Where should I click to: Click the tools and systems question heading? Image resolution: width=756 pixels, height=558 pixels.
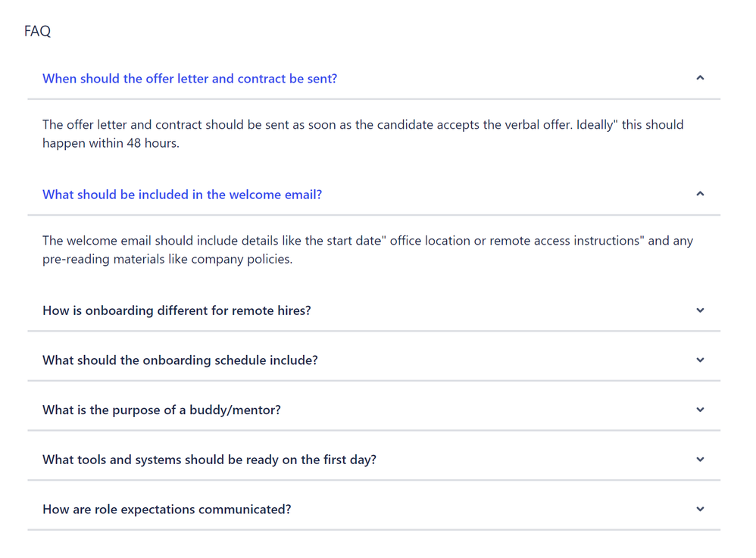211,460
